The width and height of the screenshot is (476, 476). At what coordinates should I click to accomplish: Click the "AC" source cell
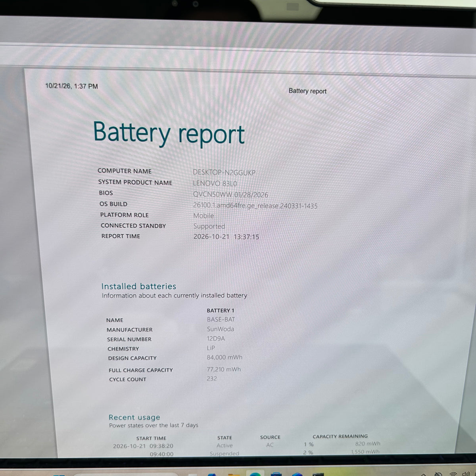pyautogui.click(x=270, y=445)
